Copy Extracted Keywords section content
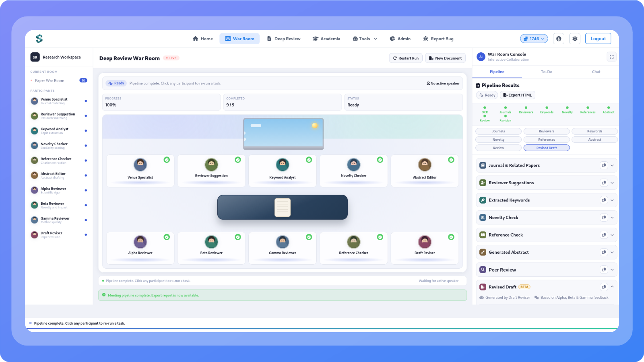 coord(604,200)
